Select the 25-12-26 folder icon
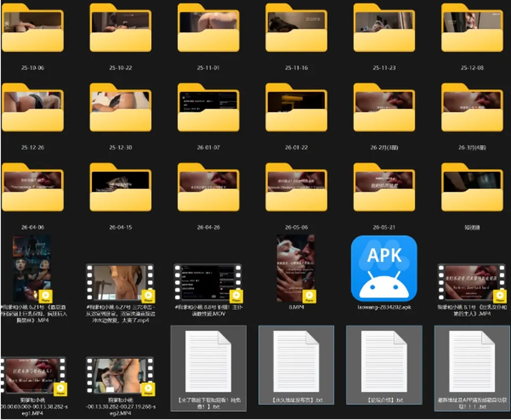511x420 pixels. pos(32,108)
